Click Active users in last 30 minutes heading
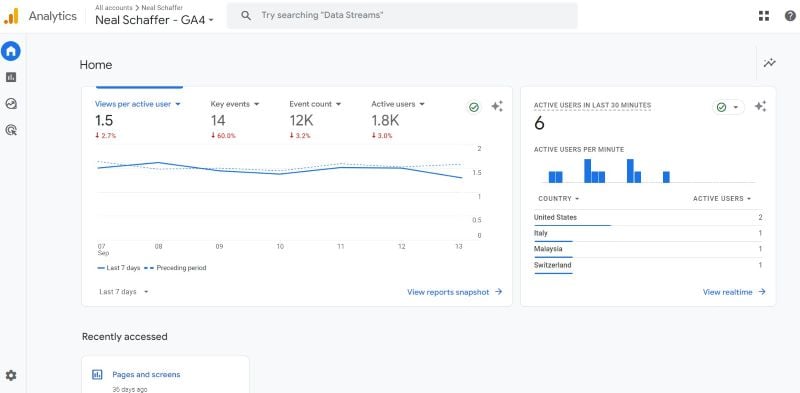This screenshot has height=393, width=800. pos(592,105)
